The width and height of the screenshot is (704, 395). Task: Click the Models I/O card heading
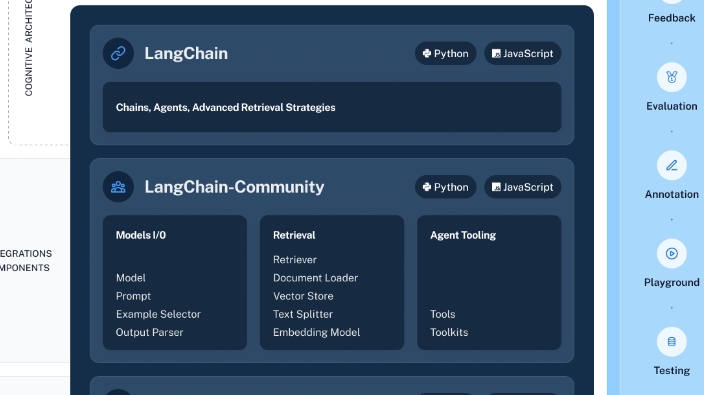pyautogui.click(x=141, y=235)
